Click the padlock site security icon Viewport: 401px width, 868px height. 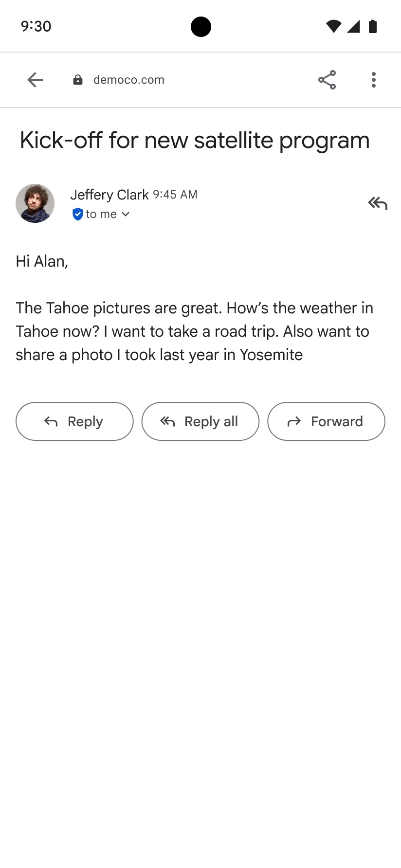click(78, 80)
